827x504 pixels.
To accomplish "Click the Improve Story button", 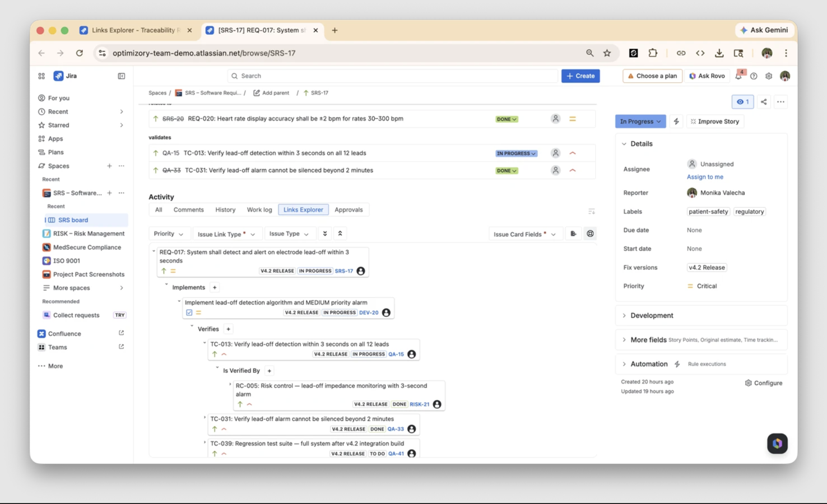I will point(715,122).
